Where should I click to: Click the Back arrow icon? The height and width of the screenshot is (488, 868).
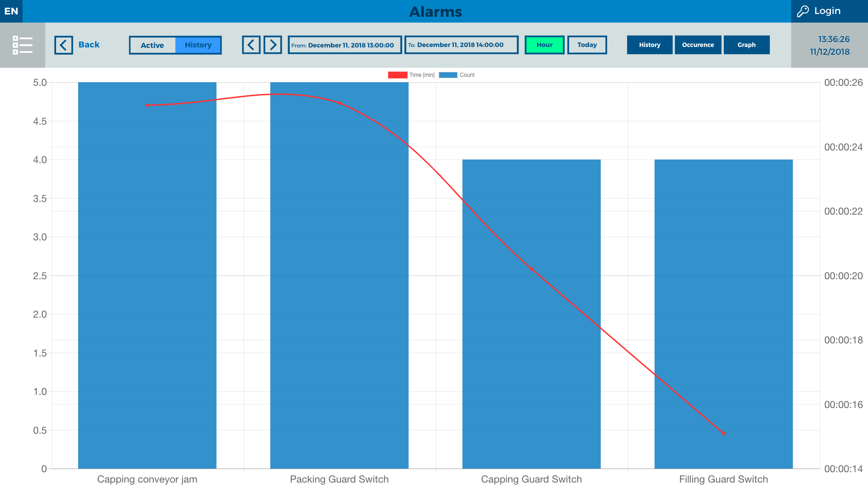pyautogui.click(x=64, y=45)
